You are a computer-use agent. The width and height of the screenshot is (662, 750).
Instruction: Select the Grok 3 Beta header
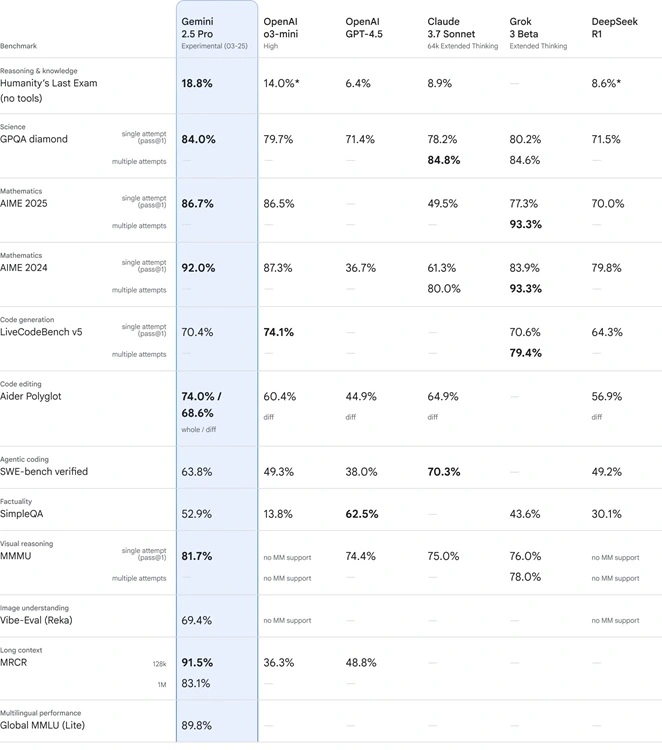pos(524,28)
